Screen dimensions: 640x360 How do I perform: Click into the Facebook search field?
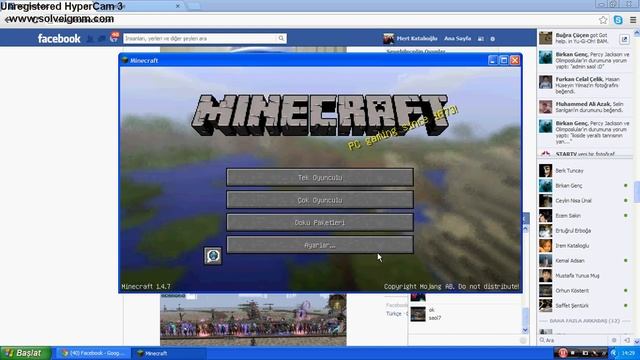point(200,38)
